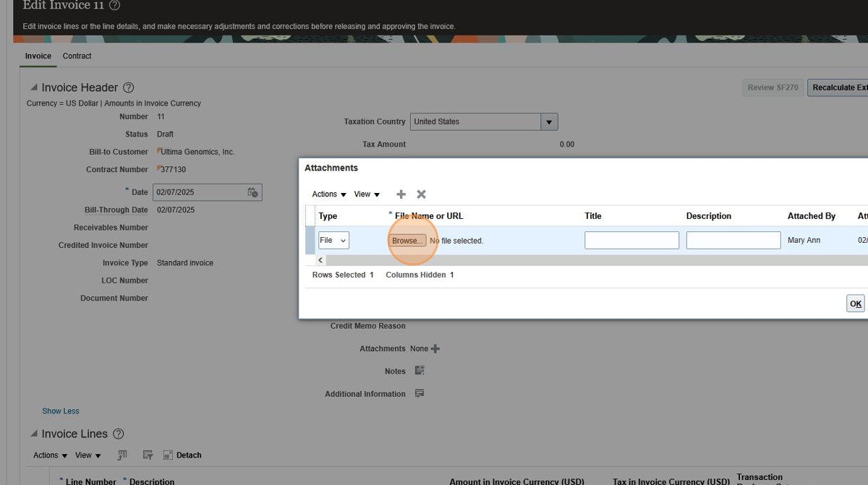The width and height of the screenshot is (868, 485).
Task: Expand the Taxation Country dropdown arrow
Action: 549,122
